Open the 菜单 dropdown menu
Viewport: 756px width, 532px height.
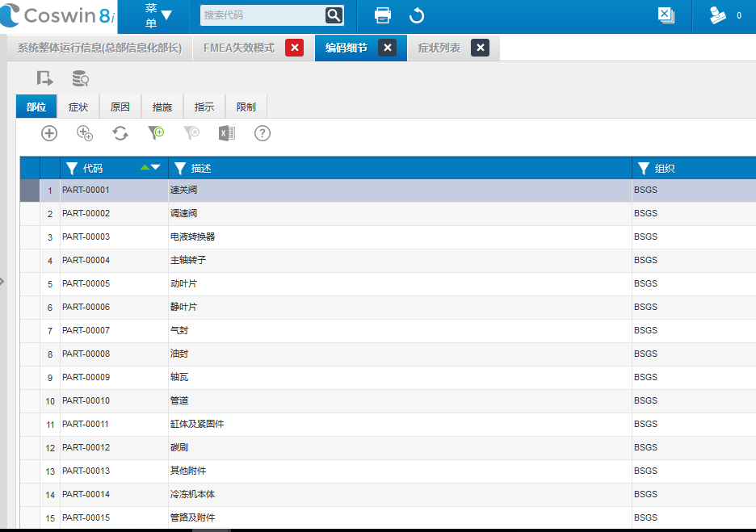pyautogui.click(x=158, y=15)
